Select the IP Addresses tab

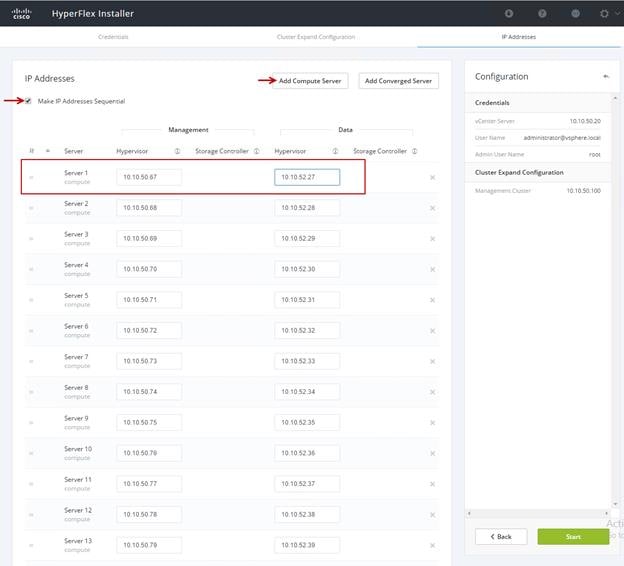(519, 37)
